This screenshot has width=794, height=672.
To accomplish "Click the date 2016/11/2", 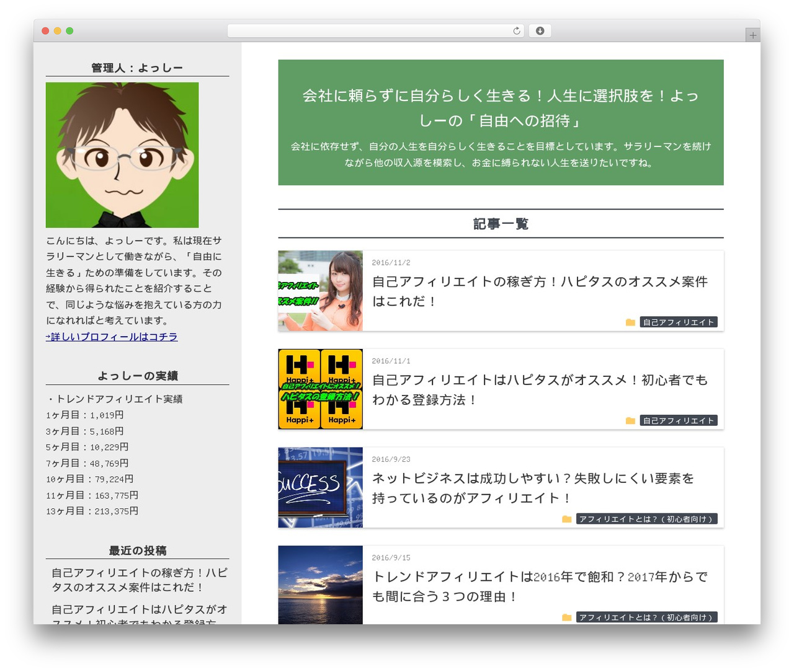I will pyautogui.click(x=391, y=263).
